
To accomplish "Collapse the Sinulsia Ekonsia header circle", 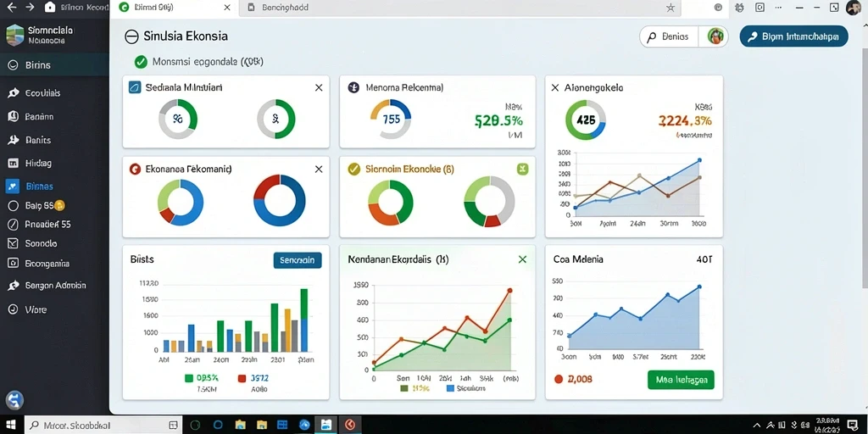I will [x=131, y=36].
